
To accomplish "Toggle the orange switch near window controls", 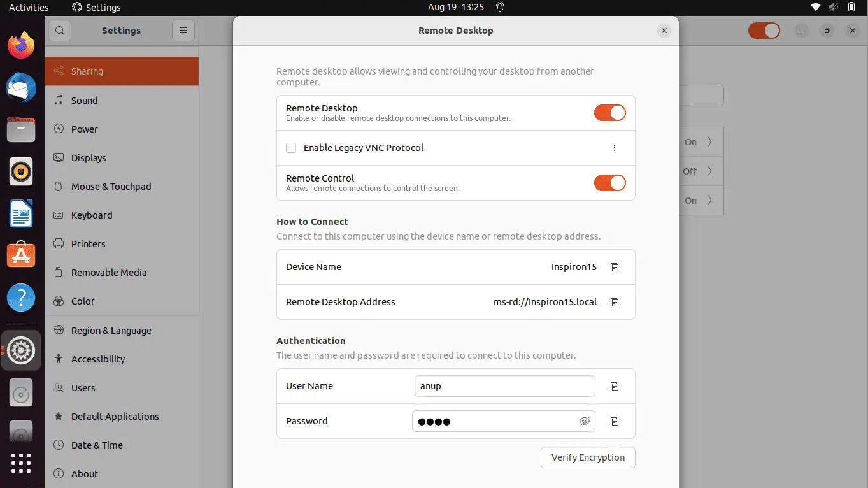I will coord(764,30).
